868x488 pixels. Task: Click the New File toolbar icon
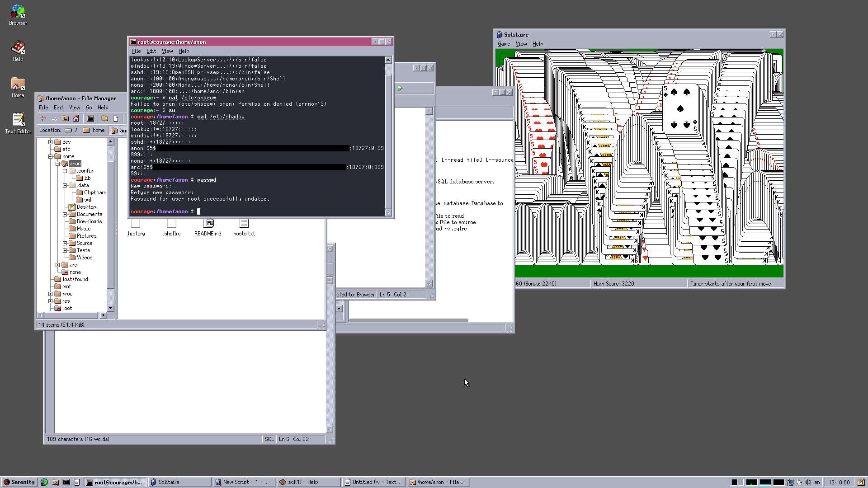(x=116, y=119)
